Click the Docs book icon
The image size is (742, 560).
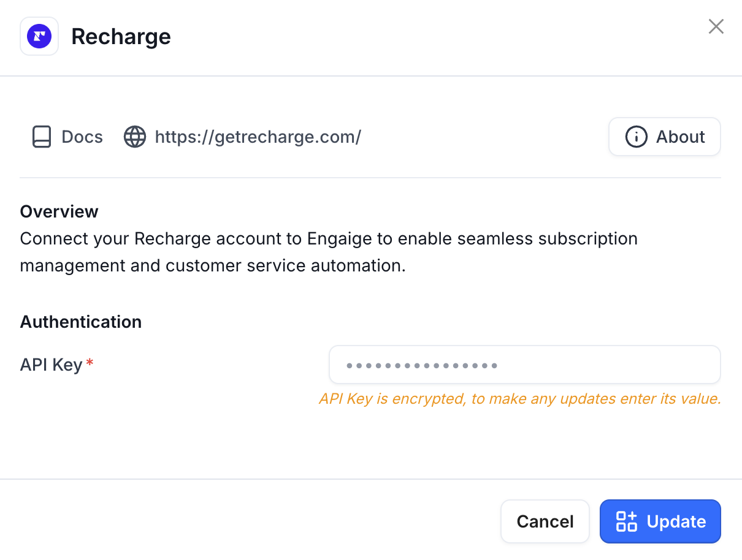(x=41, y=137)
